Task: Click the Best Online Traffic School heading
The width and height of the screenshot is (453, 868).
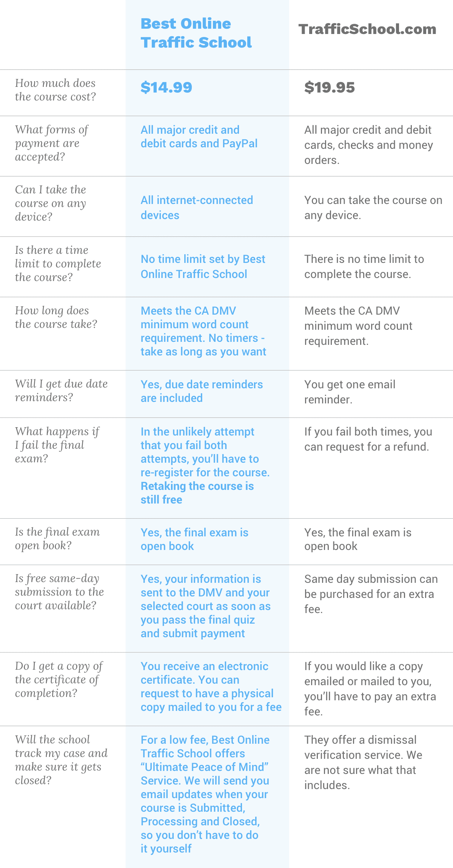Action: pos(196,33)
